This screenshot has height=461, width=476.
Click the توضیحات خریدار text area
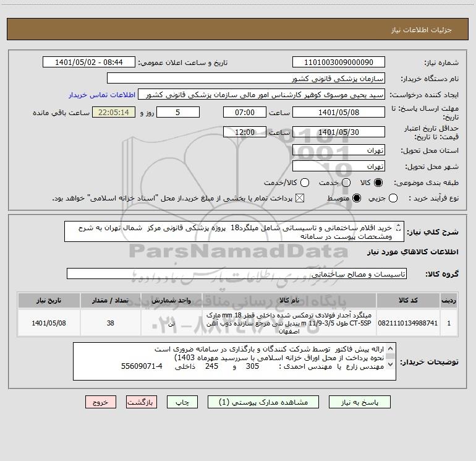[234, 361]
